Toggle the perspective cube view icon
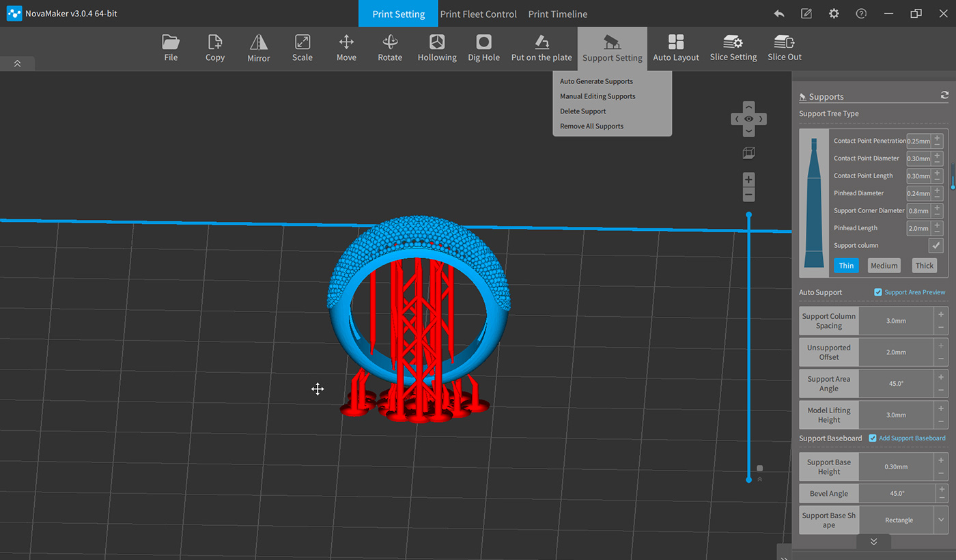This screenshot has height=560, width=956. (x=748, y=153)
